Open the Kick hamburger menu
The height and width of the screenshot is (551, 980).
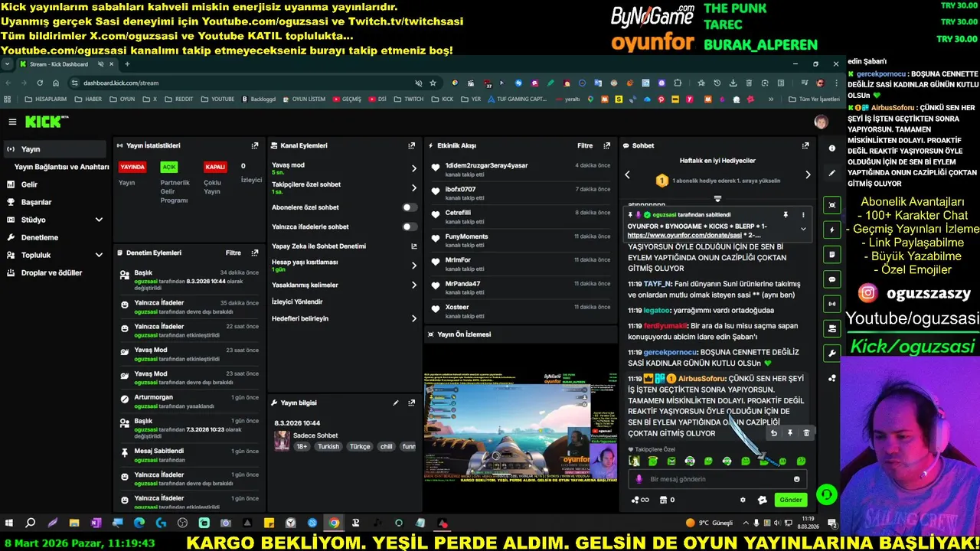pyautogui.click(x=12, y=122)
